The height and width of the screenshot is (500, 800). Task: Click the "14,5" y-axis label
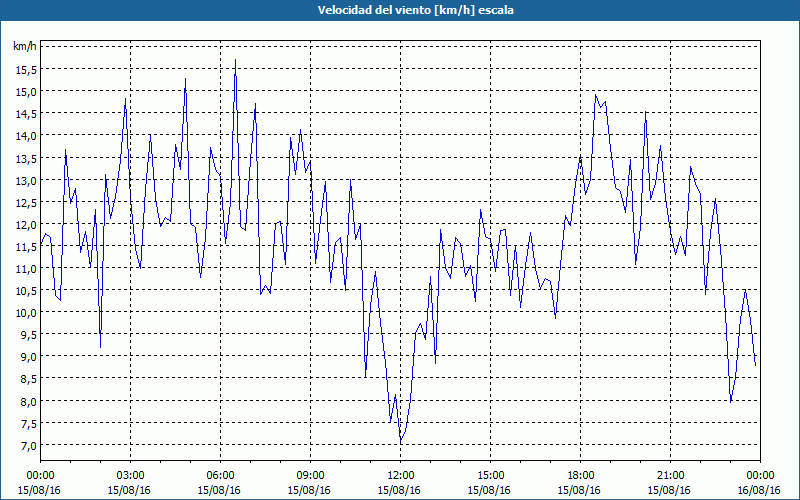point(26,114)
